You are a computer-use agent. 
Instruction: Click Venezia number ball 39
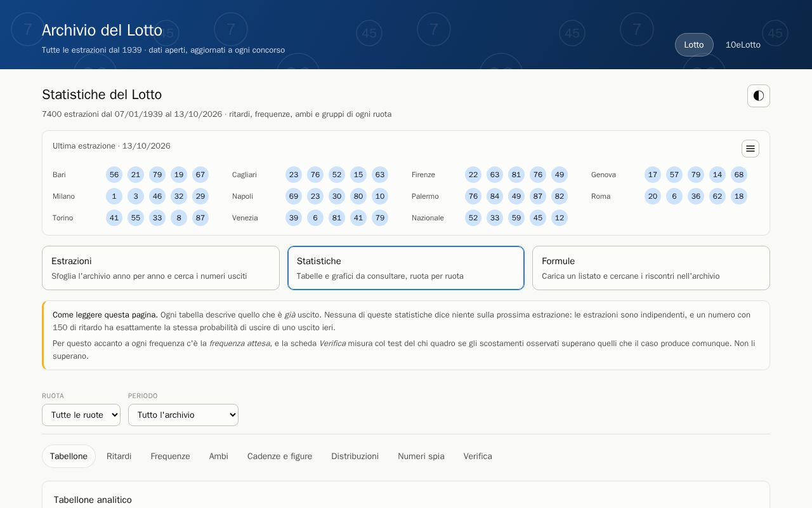pyautogui.click(x=294, y=218)
